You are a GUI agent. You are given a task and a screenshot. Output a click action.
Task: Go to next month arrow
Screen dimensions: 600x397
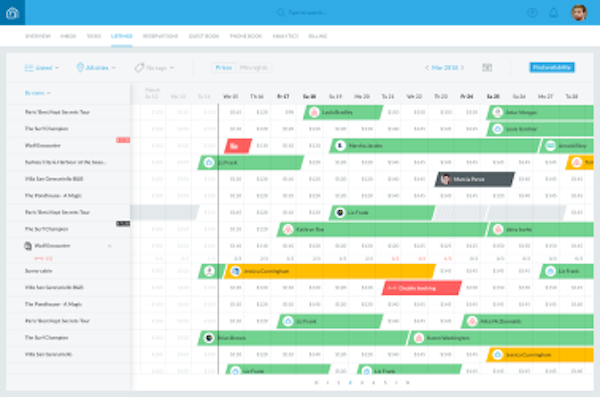coord(463,68)
